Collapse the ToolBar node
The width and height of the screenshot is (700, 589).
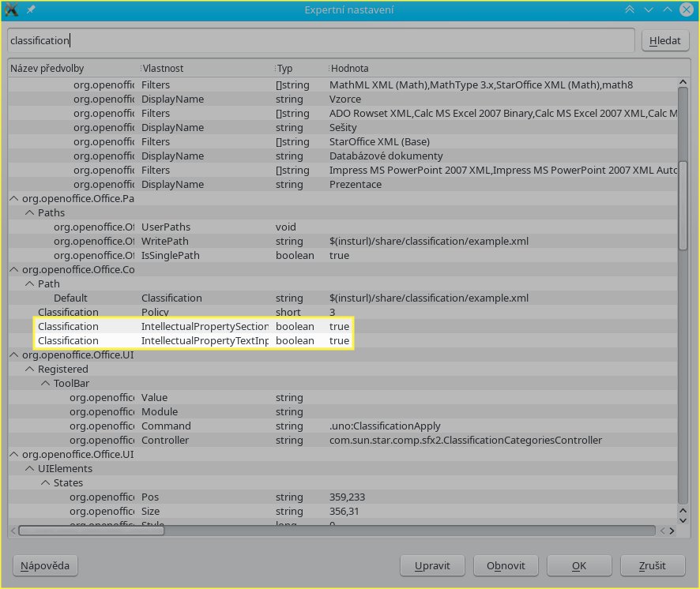point(45,383)
